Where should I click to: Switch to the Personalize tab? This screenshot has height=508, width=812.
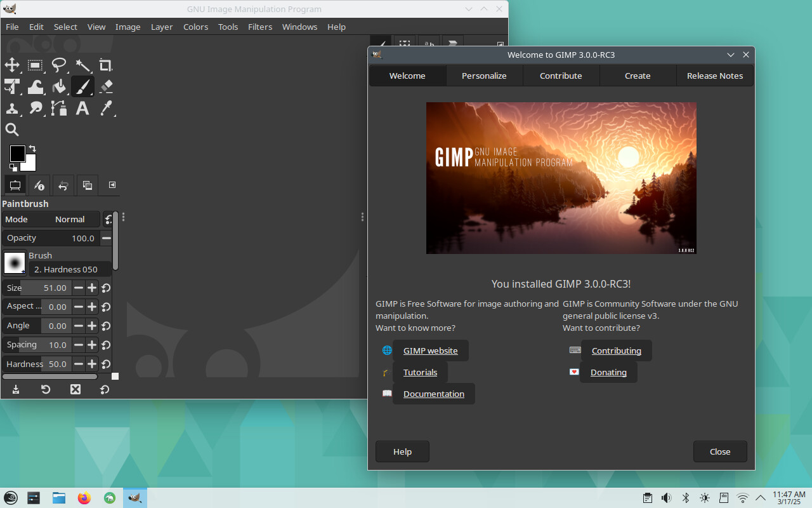pos(484,76)
